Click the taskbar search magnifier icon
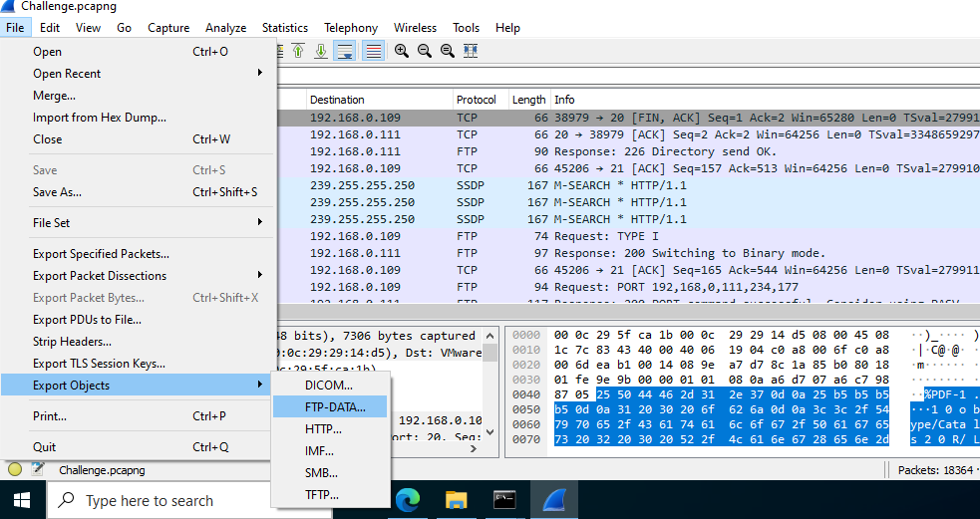Viewport: 980px width, 519px height. click(x=66, y=500)
